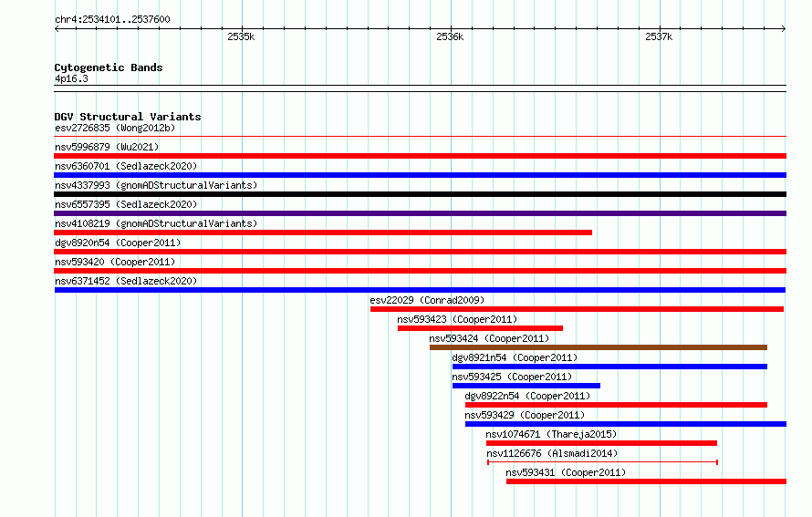The width and height of the screenshot is (812, 517).
Task: Open nsv593423 (Cooper2011) label
Action: [457, 319]
